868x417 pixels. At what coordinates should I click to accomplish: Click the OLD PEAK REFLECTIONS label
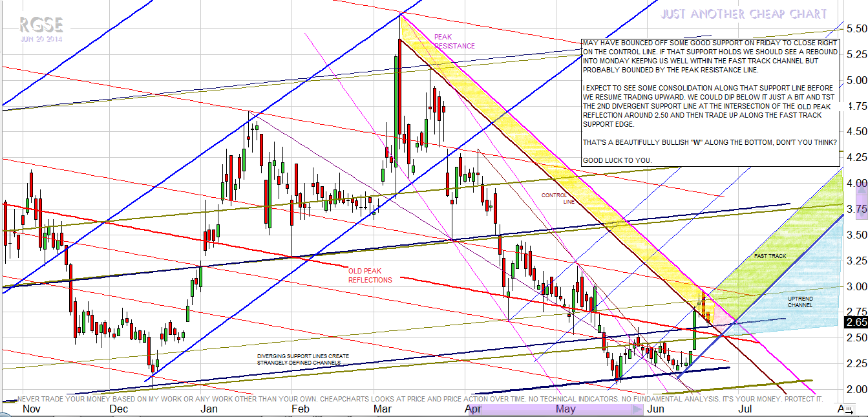pyautogui.click(x=370, y=275)
